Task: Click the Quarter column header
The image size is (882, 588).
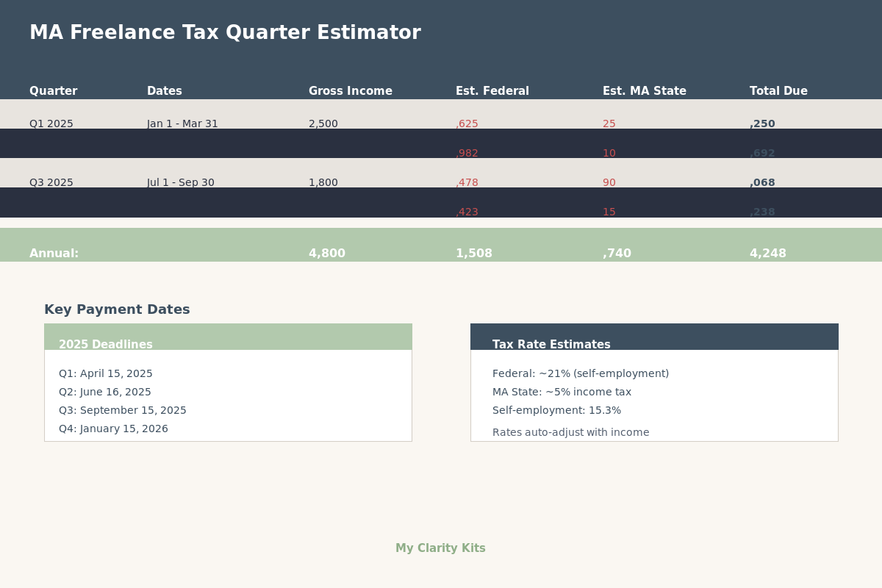Action: tap(53, 91)
